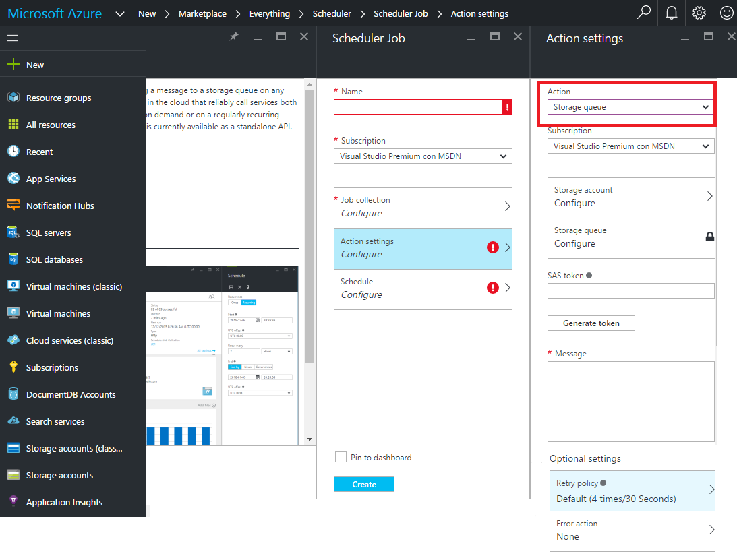Image resolution: width=737 pixels, height=560 pixels.
Task: Open SQL databases from the sidebar
Action: click(x=54, y=259)
